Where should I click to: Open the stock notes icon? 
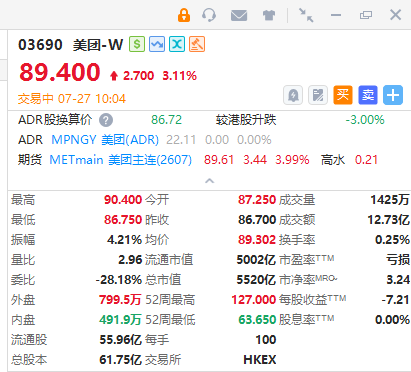[x=318, y=95]
